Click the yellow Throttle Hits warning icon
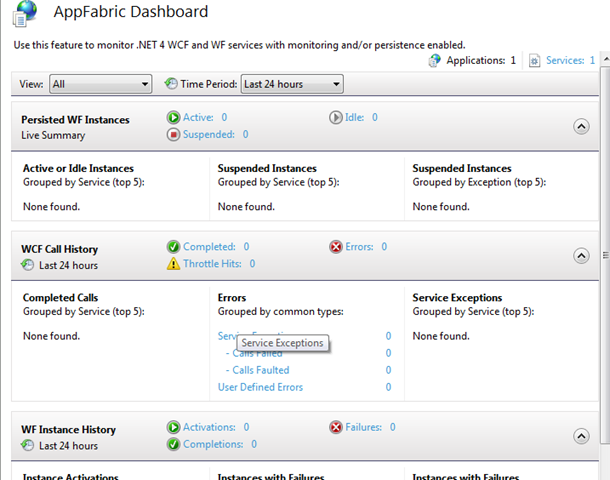The image size is (610, 480). coord(173,264)
